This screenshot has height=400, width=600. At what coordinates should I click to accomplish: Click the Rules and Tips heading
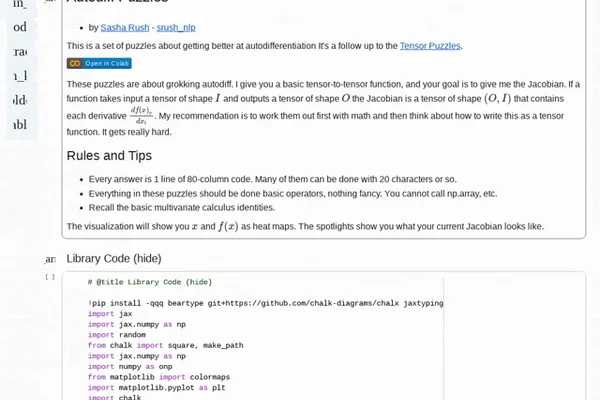coord(109,156)
